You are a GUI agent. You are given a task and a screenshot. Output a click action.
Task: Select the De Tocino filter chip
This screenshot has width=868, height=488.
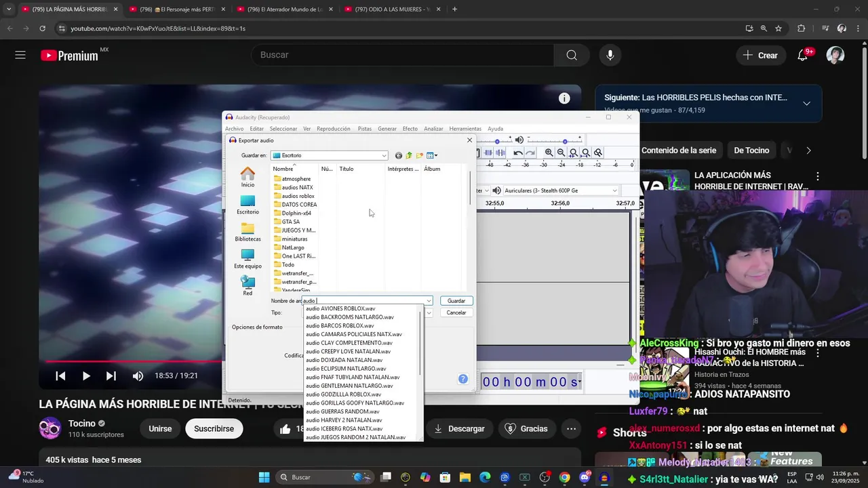coord(751,150)
